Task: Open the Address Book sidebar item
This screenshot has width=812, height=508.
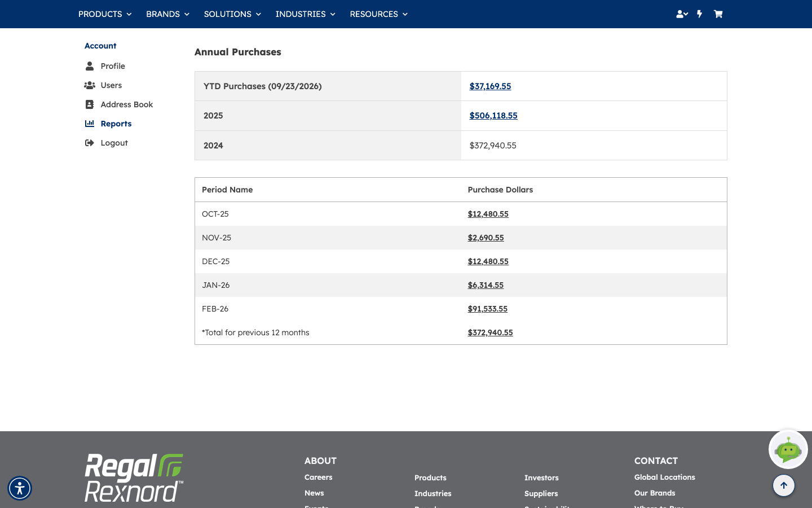Action: coord(127,104)
